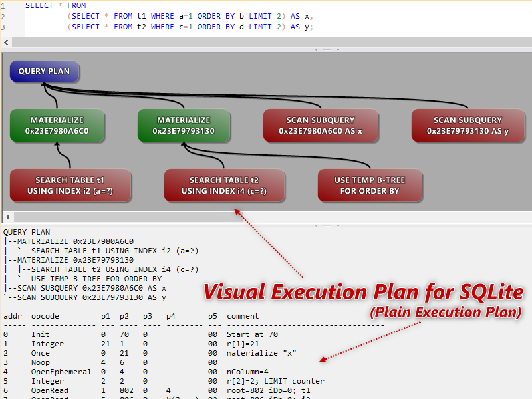This screenshot has width=532, height=399.
Task: Select the SCAN SUBQUERY AS x diagram node
Action: tap(321, 126)
